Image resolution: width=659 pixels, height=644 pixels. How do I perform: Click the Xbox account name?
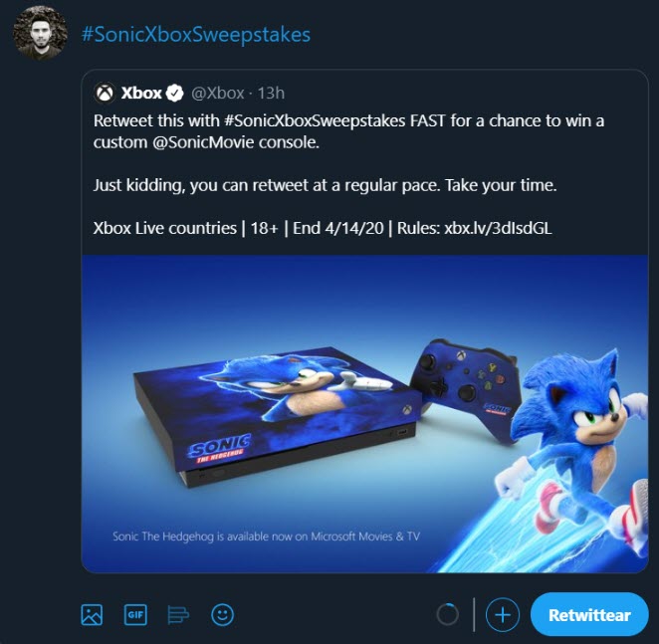tap(141, 94)
